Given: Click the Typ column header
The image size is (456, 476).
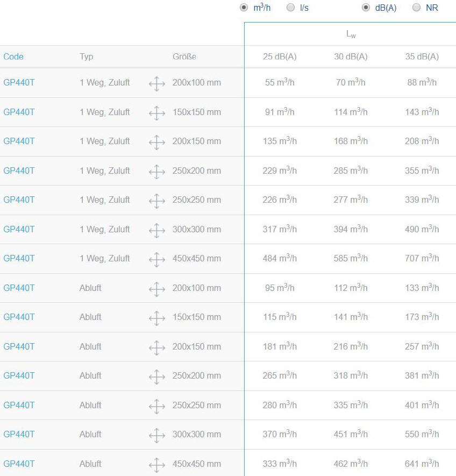Looking at the screenshot, I should pyautogui.click(x=86, y=57).
